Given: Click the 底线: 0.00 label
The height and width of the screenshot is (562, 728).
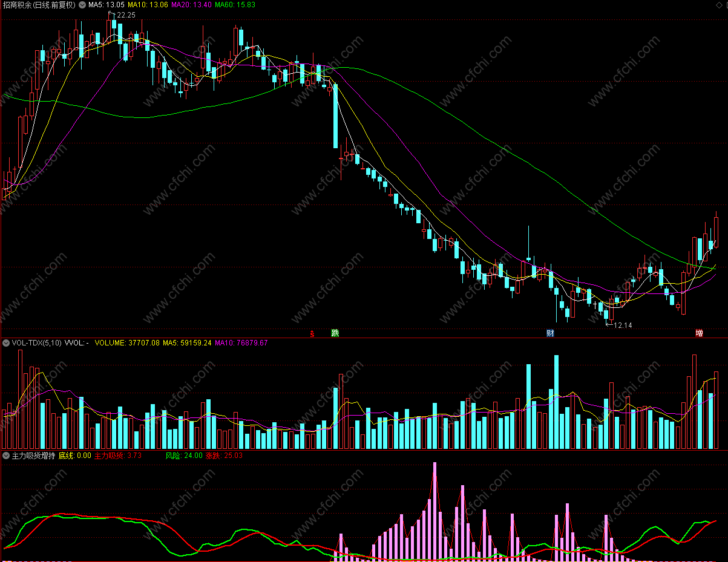Looking at the screenshot, I should click(75, 456).
